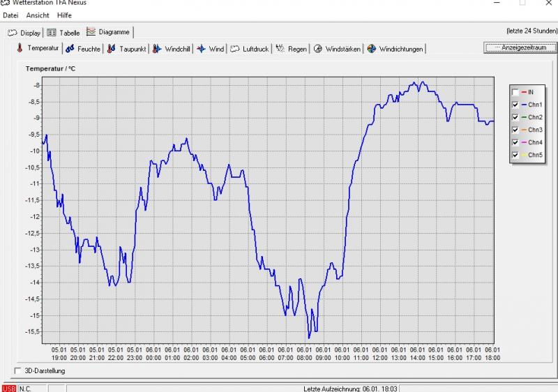This screenshot has width=558, height=392.
Task: Click the red USB status indicator
Action: tap(8, 388)
